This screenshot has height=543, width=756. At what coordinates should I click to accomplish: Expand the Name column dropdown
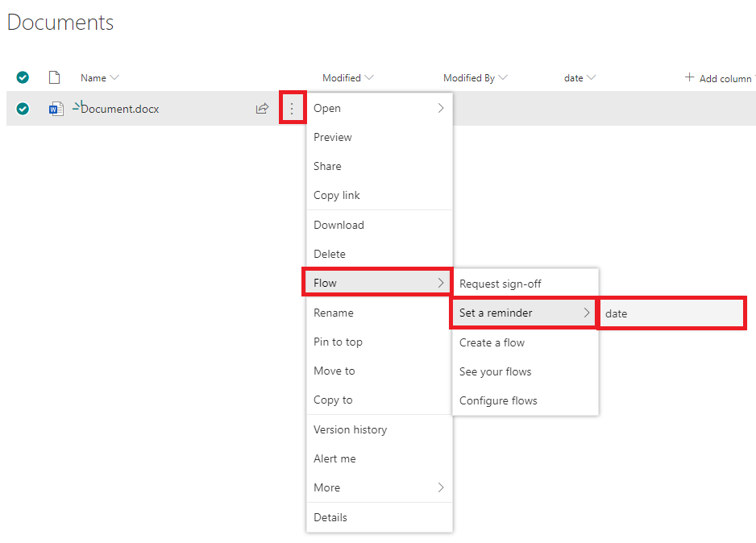114,77
